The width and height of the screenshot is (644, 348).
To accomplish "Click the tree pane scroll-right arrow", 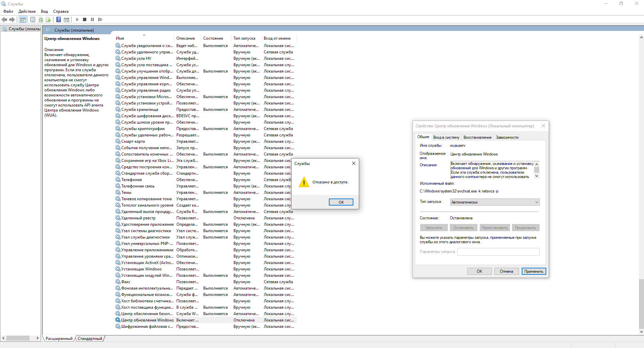I will (x=38, y=338).
